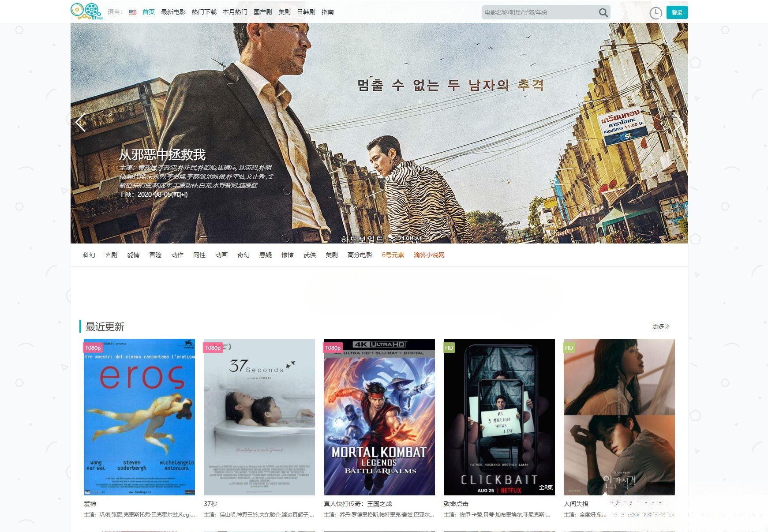Image resolution: width=768 pixels, height=532 pixels.
Task: Open the Clickbait series poster
Action: (499, 417)
